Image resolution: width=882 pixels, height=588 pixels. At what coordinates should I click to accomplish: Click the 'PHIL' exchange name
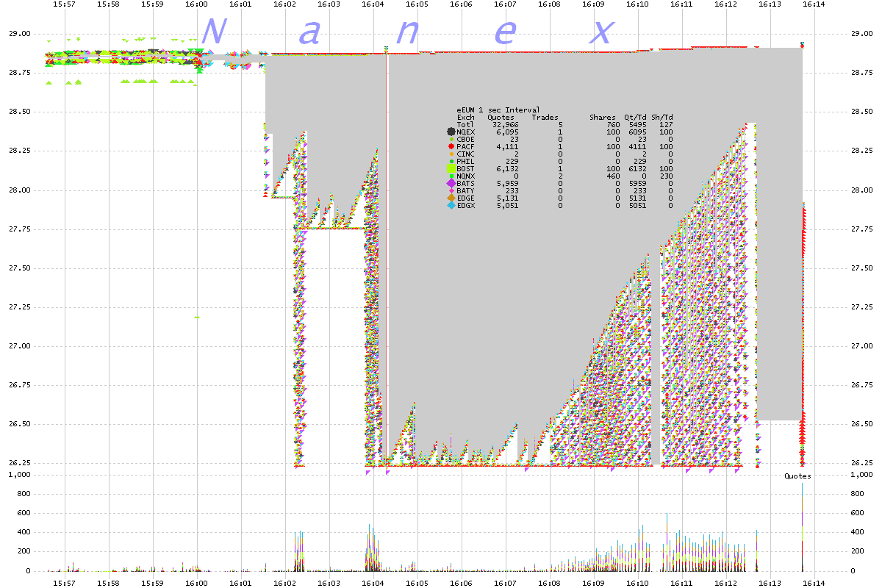pyautogui.click(x=466, y=161)
